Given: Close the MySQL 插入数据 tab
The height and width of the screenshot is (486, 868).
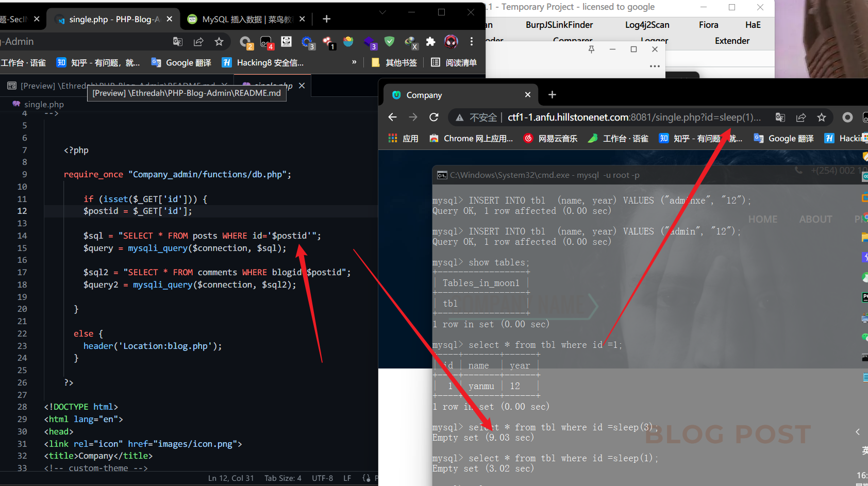Looking at the screenshot, I should coord(302,19).
